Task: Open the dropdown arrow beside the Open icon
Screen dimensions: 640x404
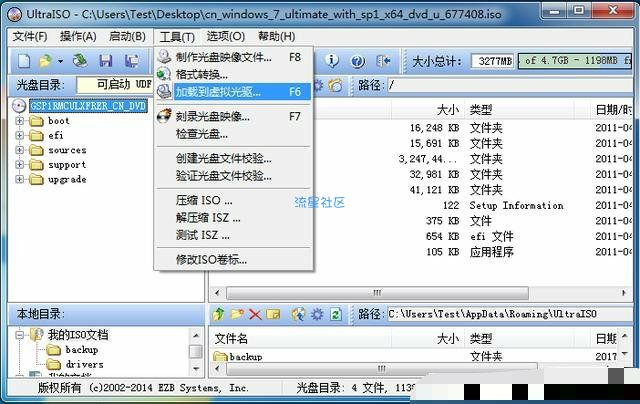Action: coord(60,62)
